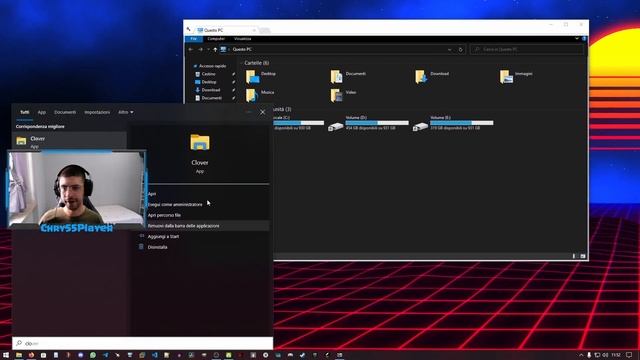Click the Windows search text field
This screenshot has width=640, height=360.
143,343
